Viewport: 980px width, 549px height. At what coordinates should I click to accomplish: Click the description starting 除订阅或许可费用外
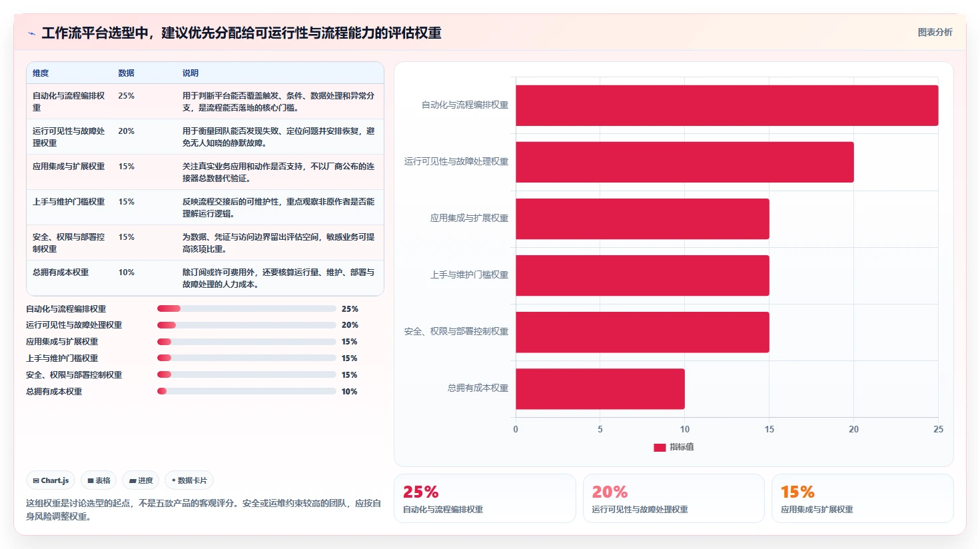click(x=278, y=278)
